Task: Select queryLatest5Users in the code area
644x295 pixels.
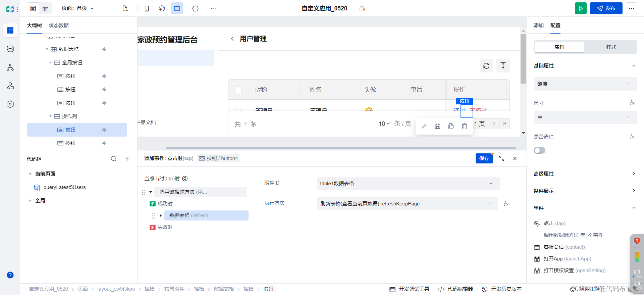Action: (x=64, y=187)
